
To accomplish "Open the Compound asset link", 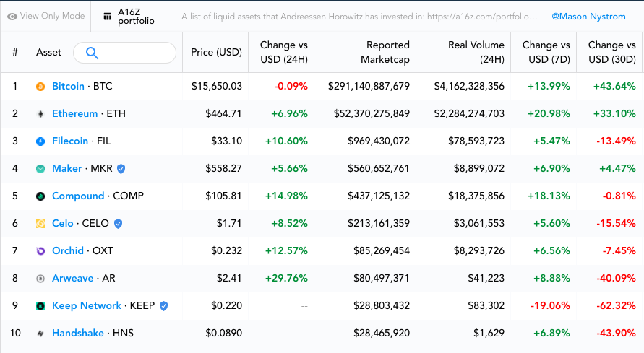I will [78, 196].
